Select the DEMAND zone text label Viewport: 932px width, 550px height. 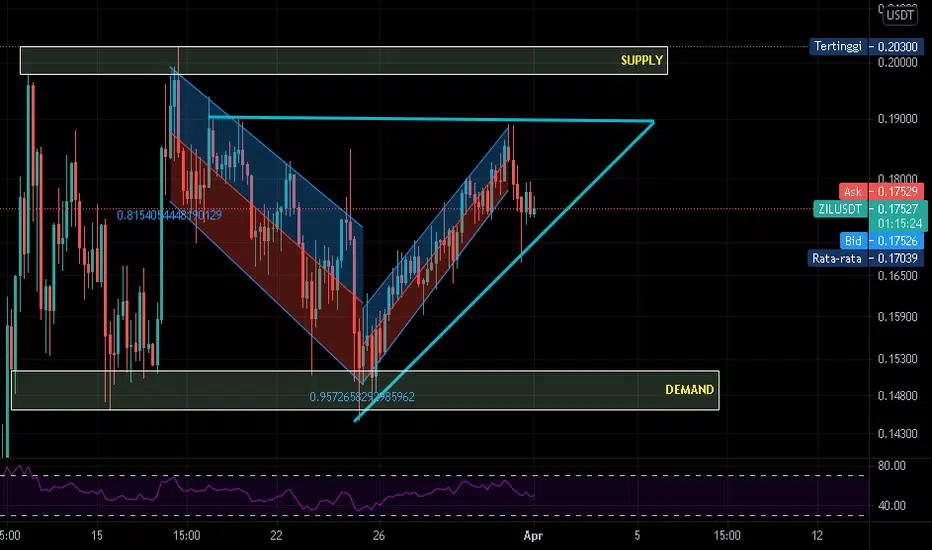[x=689, y=389]
